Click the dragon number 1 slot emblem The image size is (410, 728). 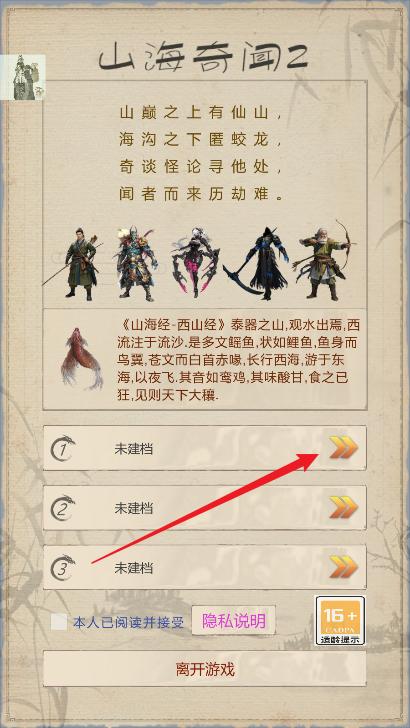63,448
